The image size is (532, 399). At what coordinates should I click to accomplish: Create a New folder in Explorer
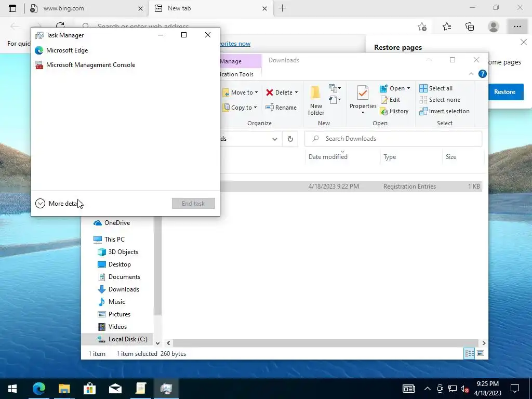point(316,100)
